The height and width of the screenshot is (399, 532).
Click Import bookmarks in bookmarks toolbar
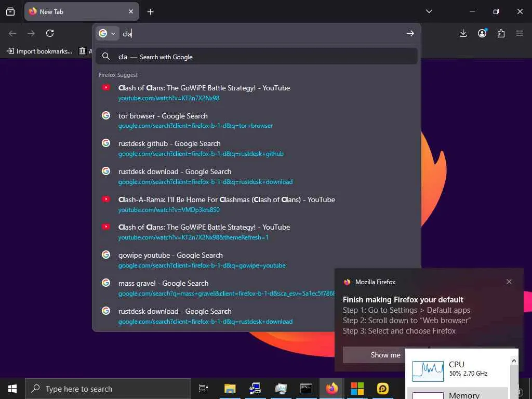(x=39, y=51)
